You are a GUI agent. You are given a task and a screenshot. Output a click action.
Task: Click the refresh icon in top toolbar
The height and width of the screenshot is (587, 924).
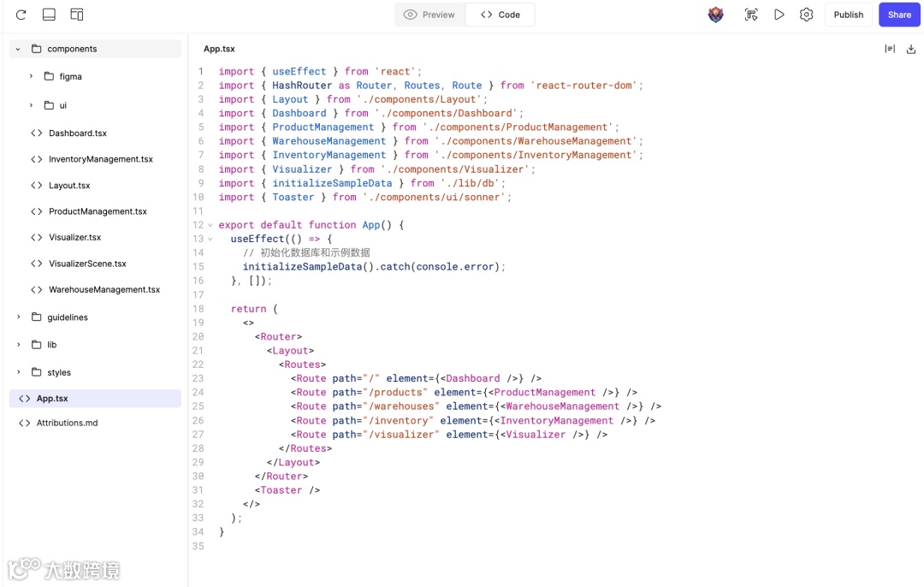pyautogui.click(x=21, y=15)
